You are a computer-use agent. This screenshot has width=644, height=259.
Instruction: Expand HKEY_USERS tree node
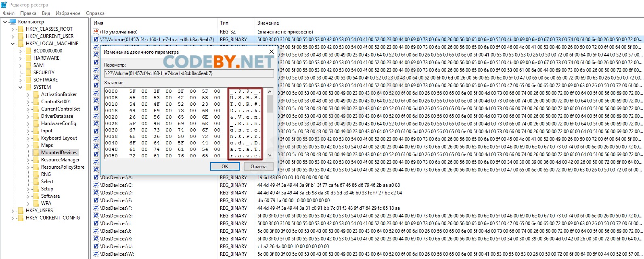13,211
